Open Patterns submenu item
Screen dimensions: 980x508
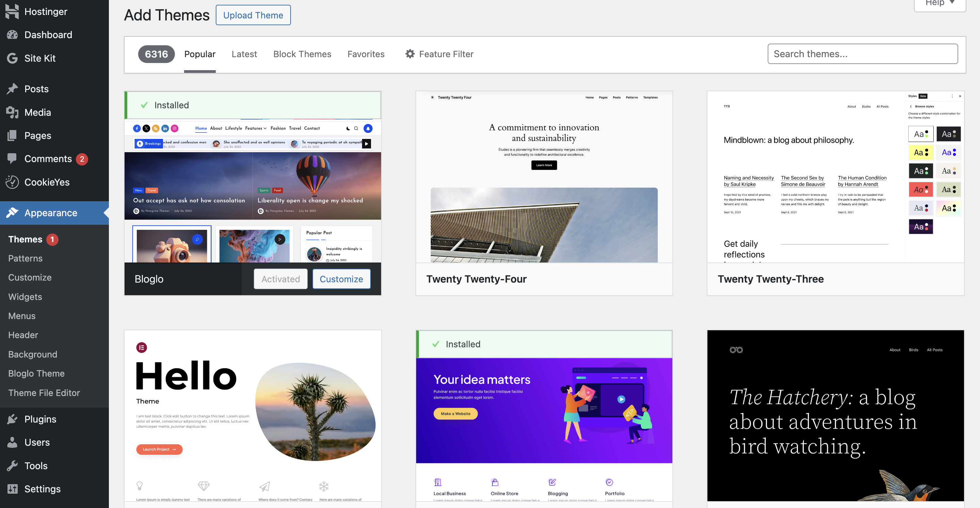click(26, 258)
